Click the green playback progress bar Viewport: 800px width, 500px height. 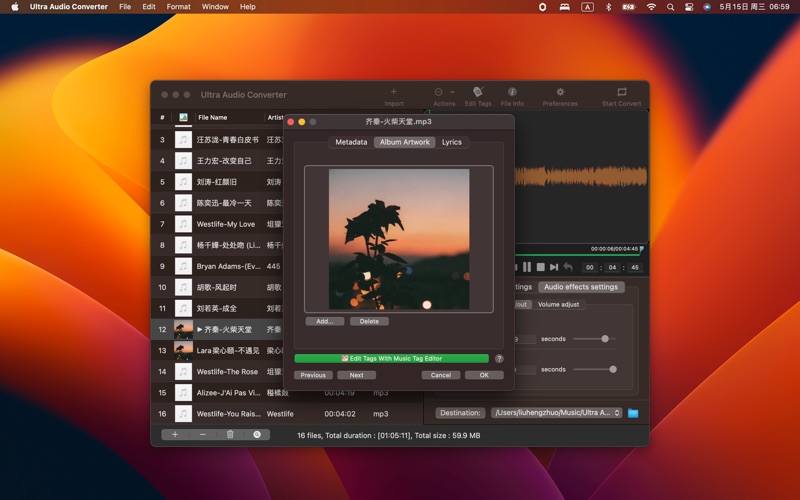[578, 254]
